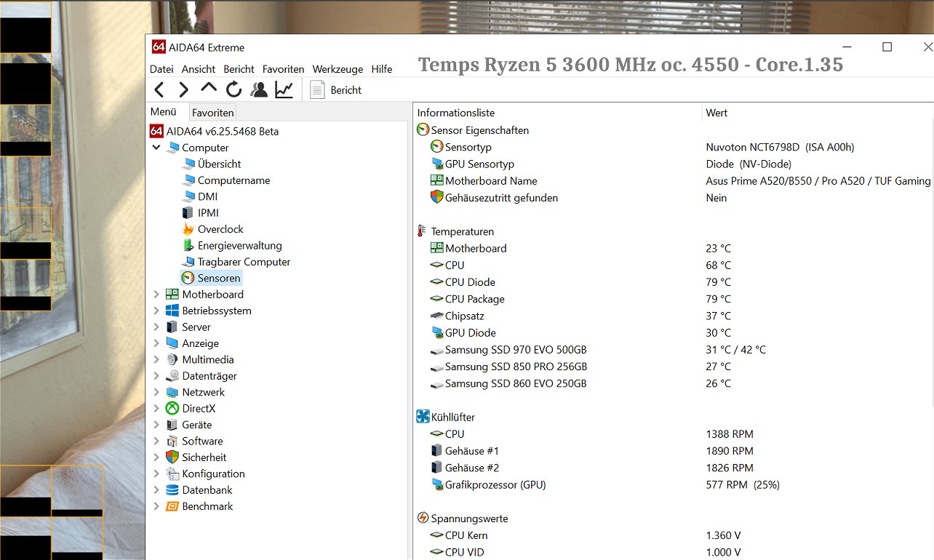Open the Werkzeuge menu
934x560 pixels.
[x=338, y=69]
